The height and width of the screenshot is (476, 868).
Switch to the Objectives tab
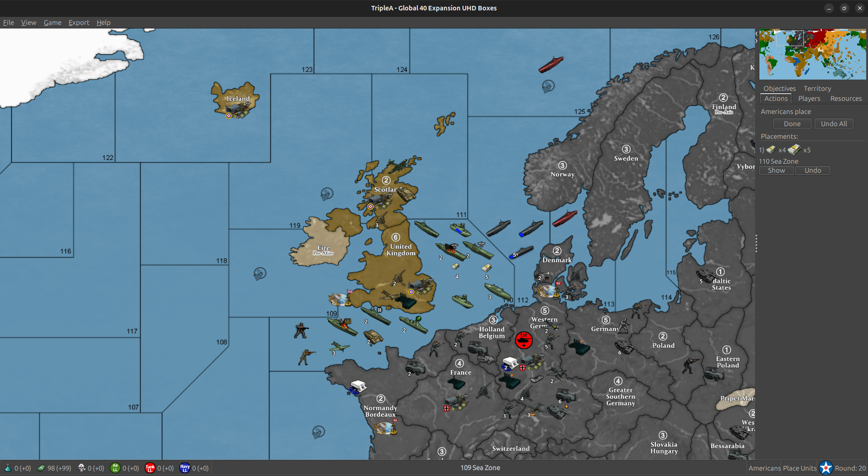(779, 89)
